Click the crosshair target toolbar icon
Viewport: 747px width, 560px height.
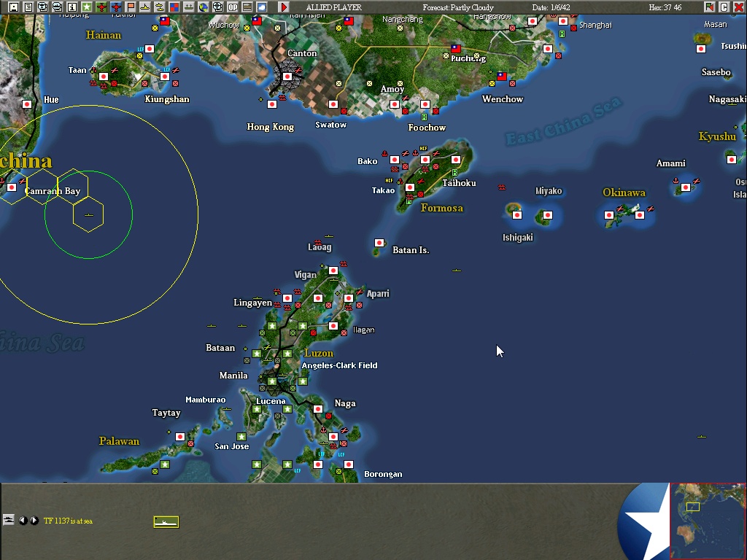[217, 7]
